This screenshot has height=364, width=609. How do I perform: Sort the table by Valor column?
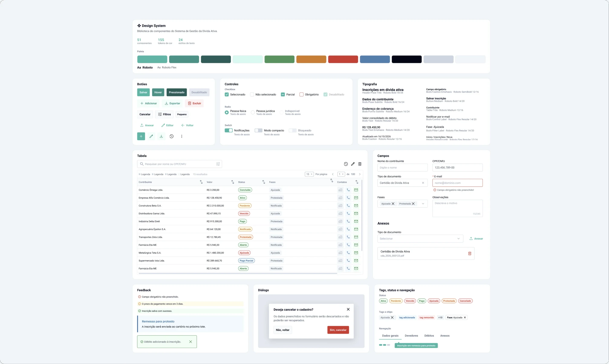233,182
